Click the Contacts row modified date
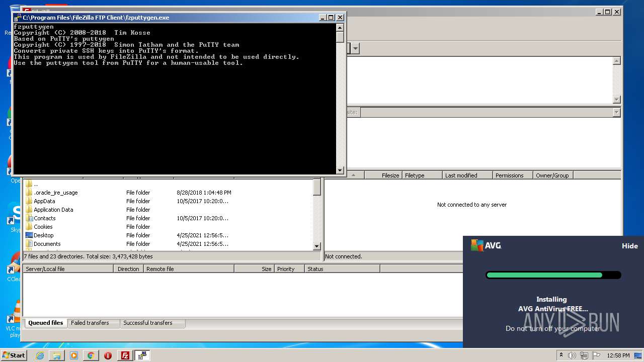644x362 pixels. pos(202,218)
